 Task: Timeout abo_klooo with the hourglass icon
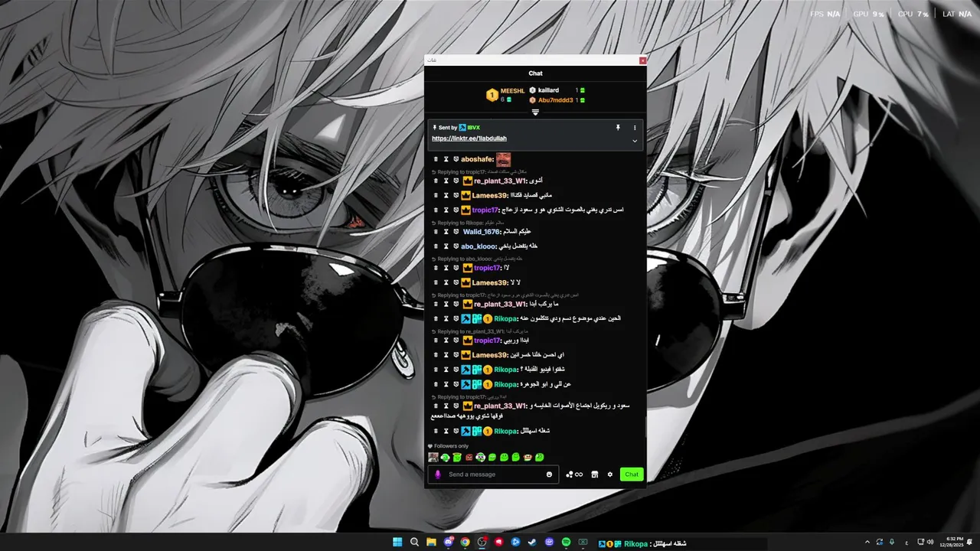coord(446,246)
